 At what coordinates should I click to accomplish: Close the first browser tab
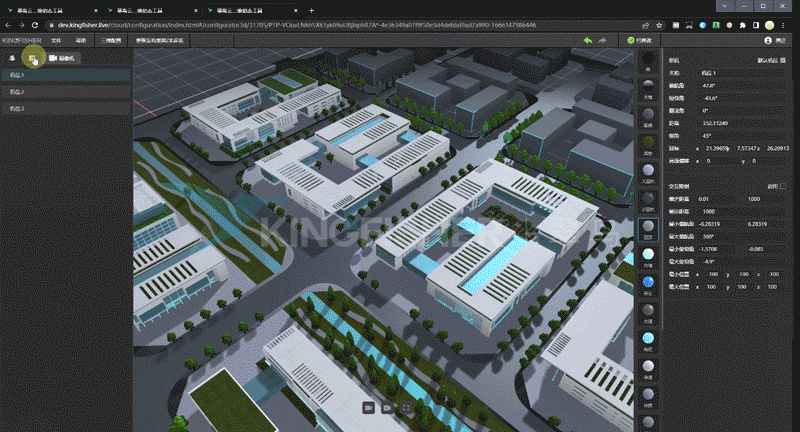point(95,10)
